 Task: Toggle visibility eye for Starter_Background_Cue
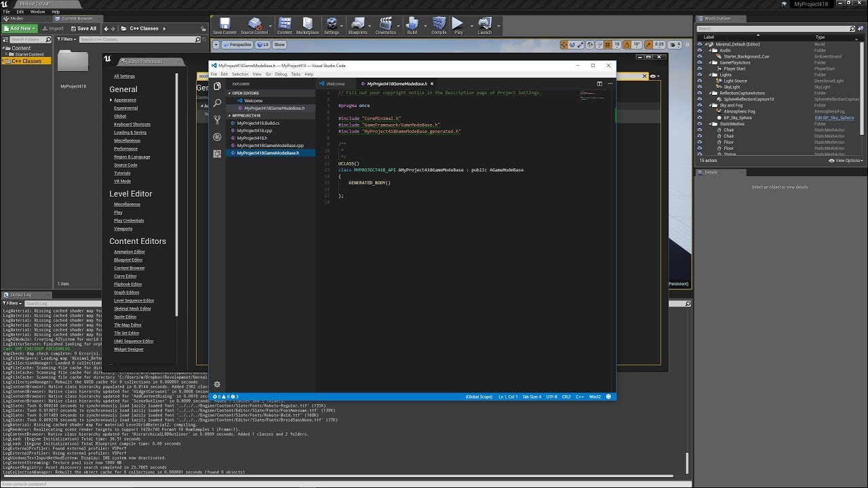[701, 56]
